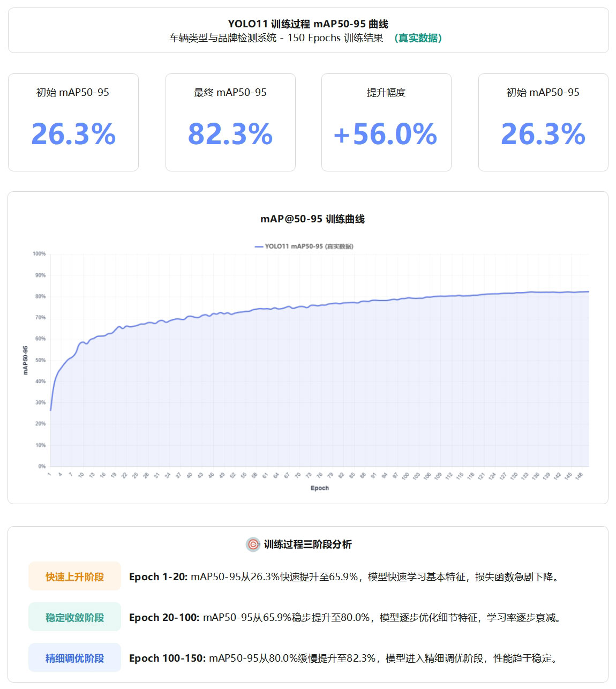Click the Epoch x-axis title

point(319,488)
